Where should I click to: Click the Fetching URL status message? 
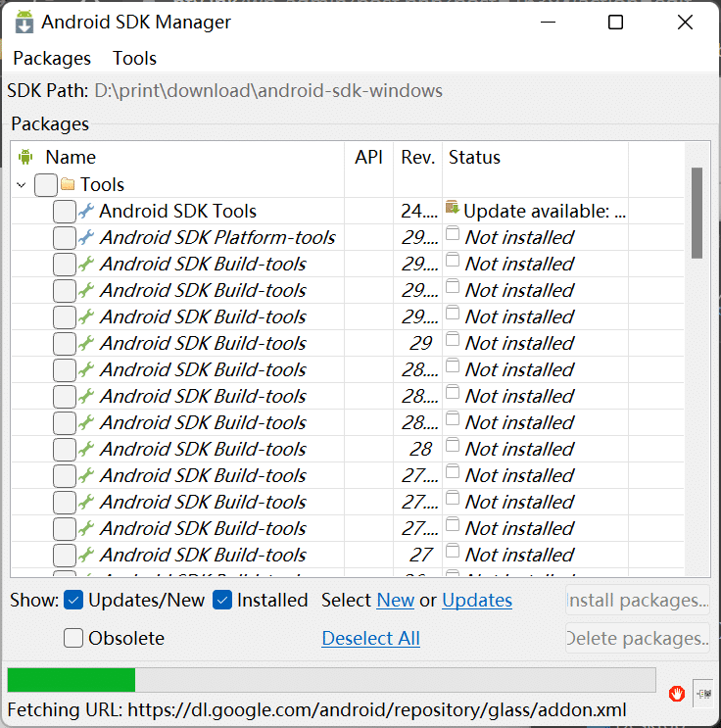(x=317, y=710)
